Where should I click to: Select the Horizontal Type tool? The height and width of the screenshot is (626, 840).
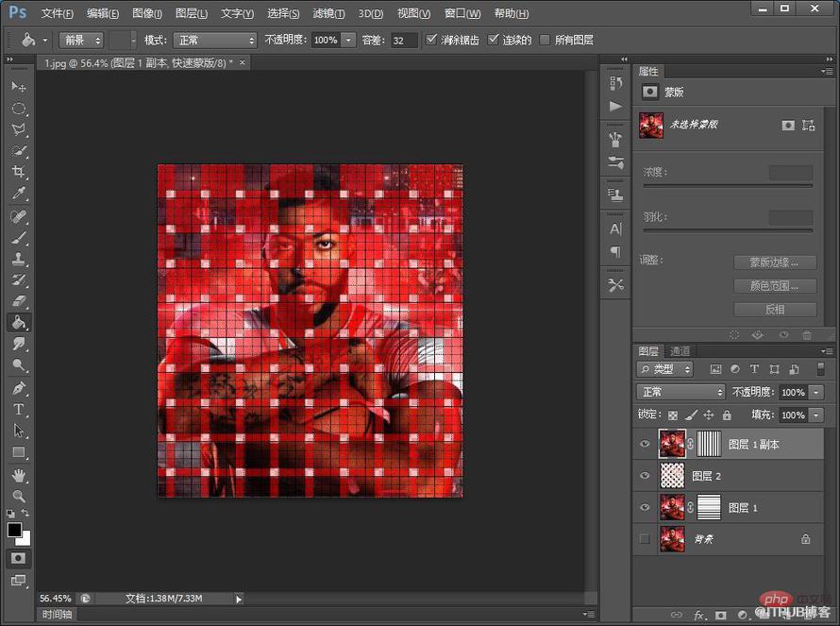[x=18, y=410]
